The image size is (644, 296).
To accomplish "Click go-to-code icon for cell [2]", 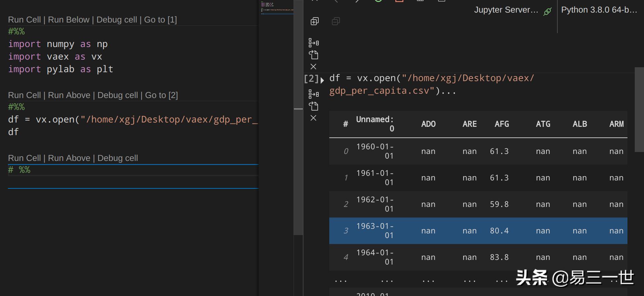I will [313, 94].
